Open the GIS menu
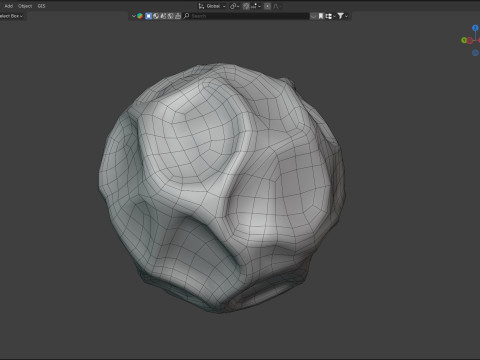Viewport: 480px width, 360px height. pyautogui.click(x=41, y=6)
